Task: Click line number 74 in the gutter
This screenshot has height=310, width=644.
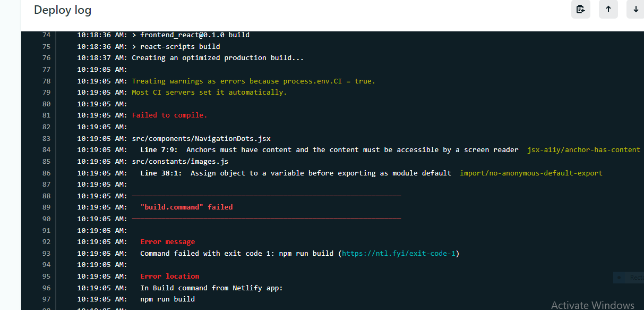Action: coord(46,35)
